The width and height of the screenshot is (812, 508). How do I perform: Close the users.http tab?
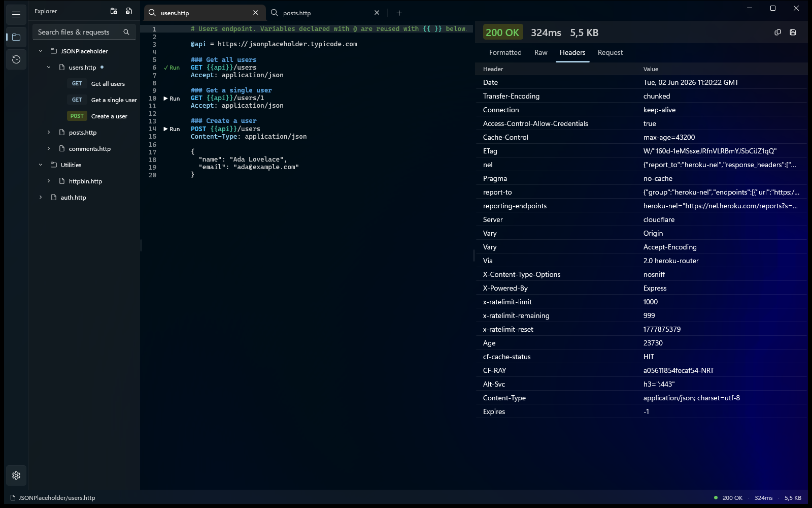(x=255, y=13)
